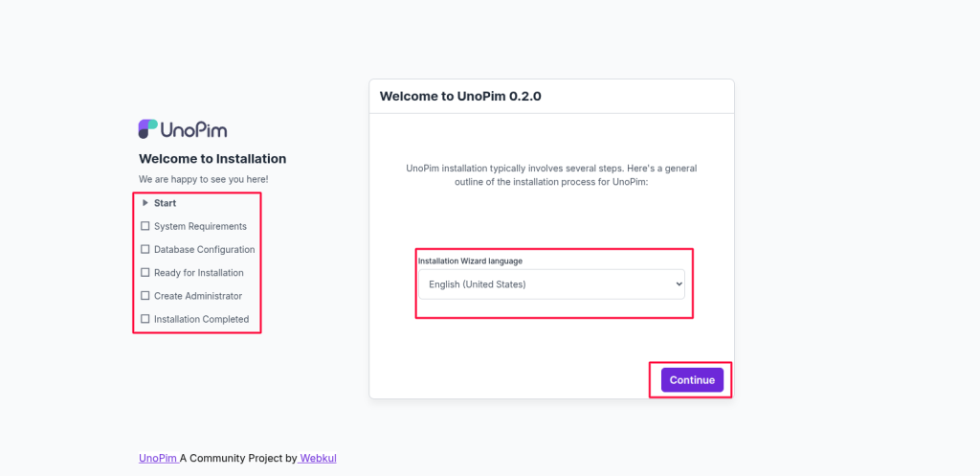Select the Create Administrator step label

coord(198,295)
